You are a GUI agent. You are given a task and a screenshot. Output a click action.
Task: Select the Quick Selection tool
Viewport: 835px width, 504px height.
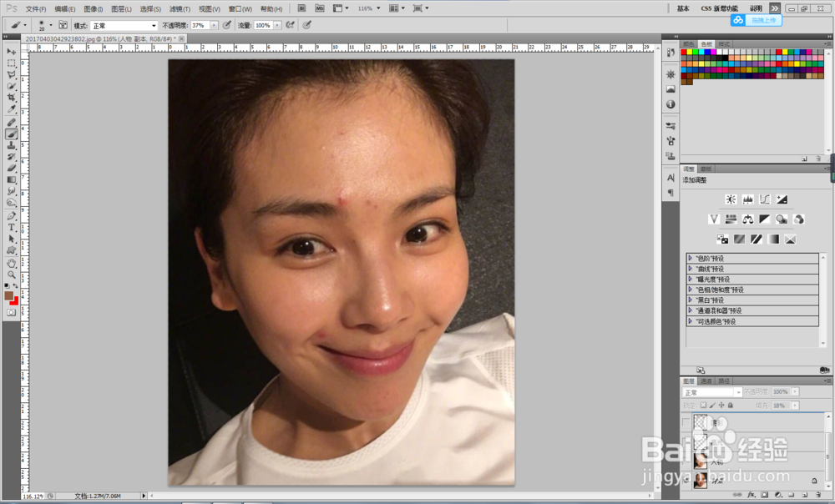pos(11,86)
